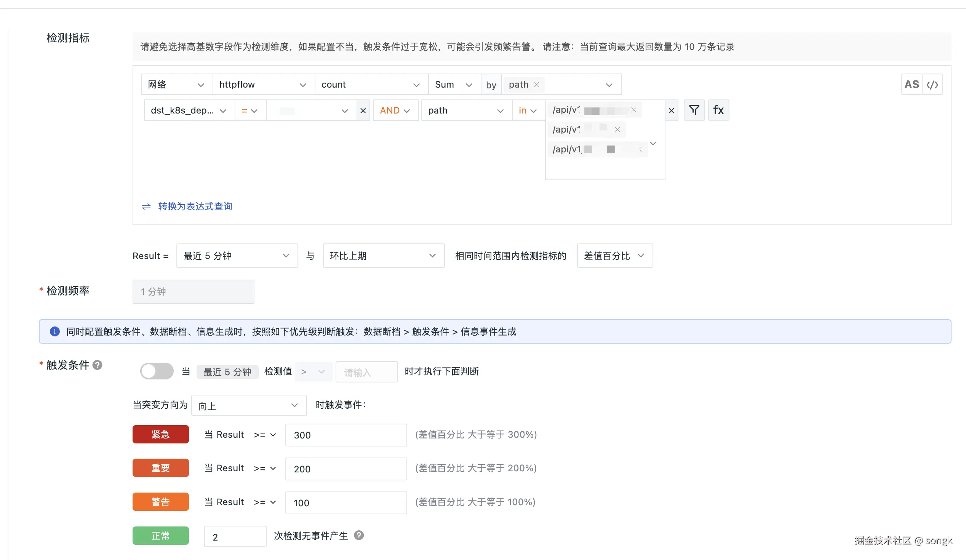Image resolution: width=966 pixels, height=560 pixels.
Task: Open the 向上 direction dropdown
Action: pos(248,406)
